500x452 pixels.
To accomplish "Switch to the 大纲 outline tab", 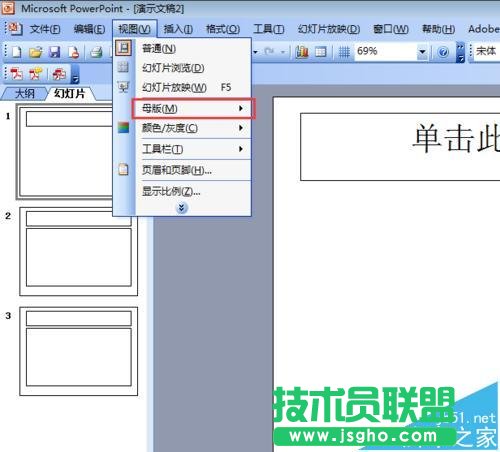I will click(24, 94).
